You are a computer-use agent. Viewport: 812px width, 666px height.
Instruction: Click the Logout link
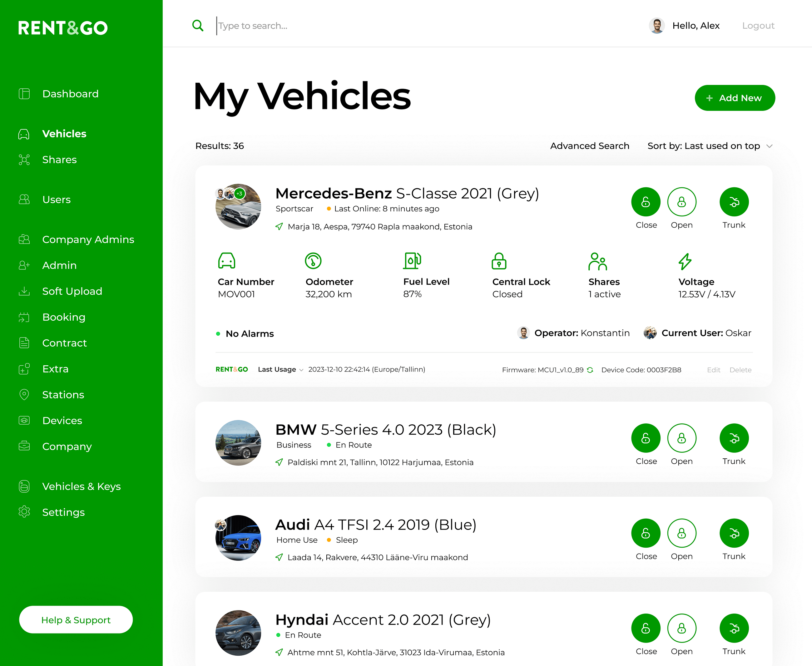tap(758, 26)
